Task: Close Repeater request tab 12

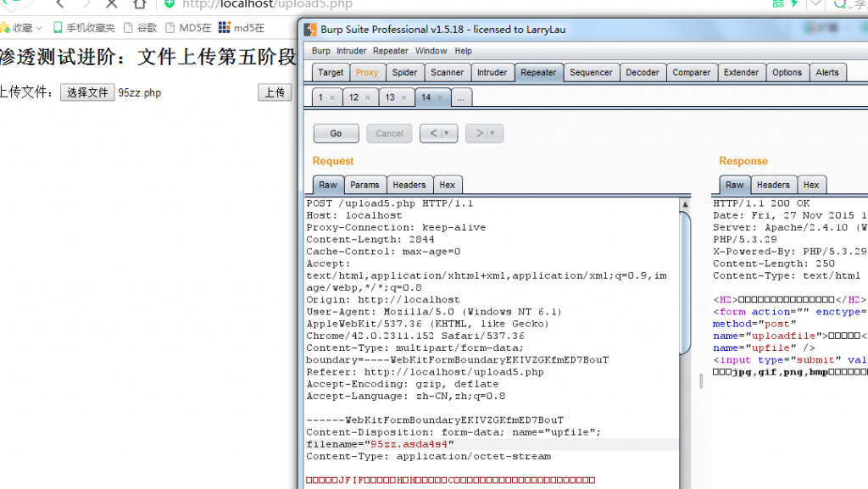Action: pyautogui.click(x=367, y=98)
